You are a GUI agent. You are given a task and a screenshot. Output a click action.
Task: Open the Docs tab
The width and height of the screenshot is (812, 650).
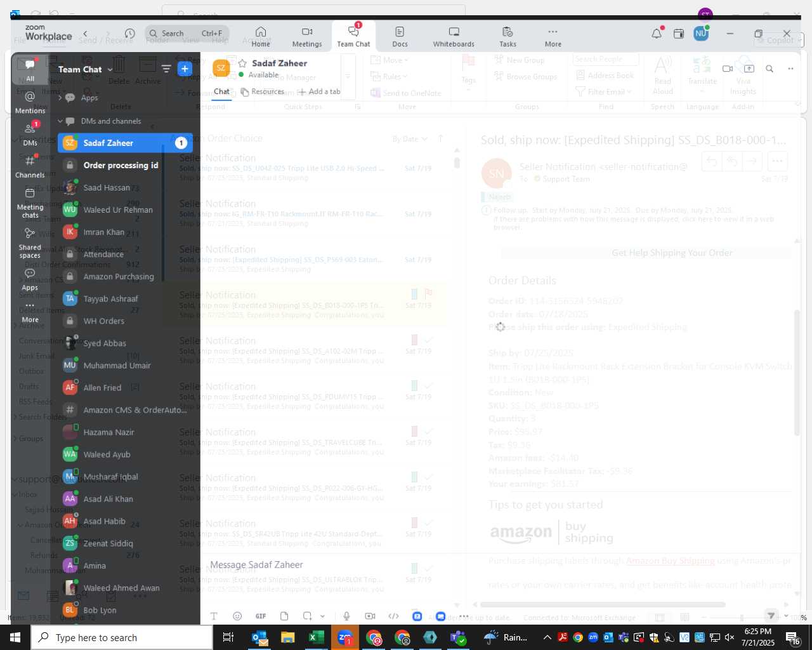tap(400, 37)
